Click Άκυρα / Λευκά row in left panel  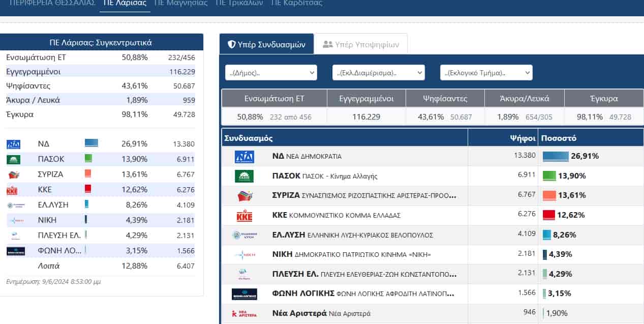pos(101,100)
